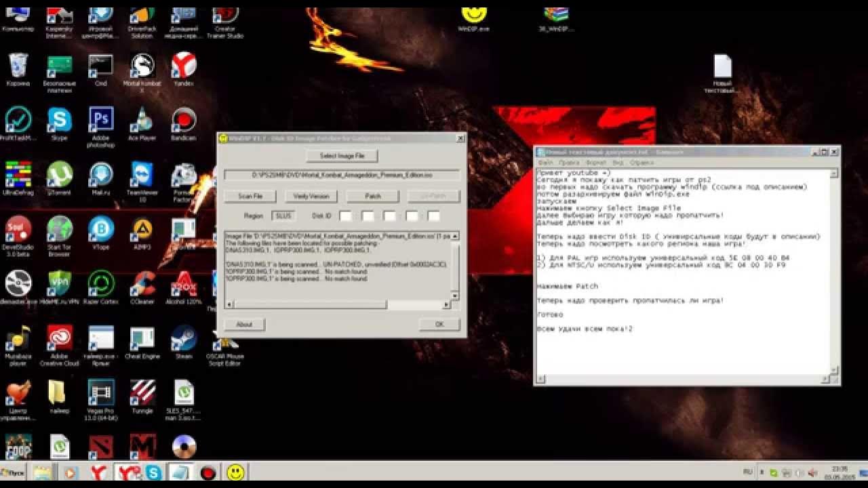Open the Recycle Bin desktop icon

coord(18,70)
